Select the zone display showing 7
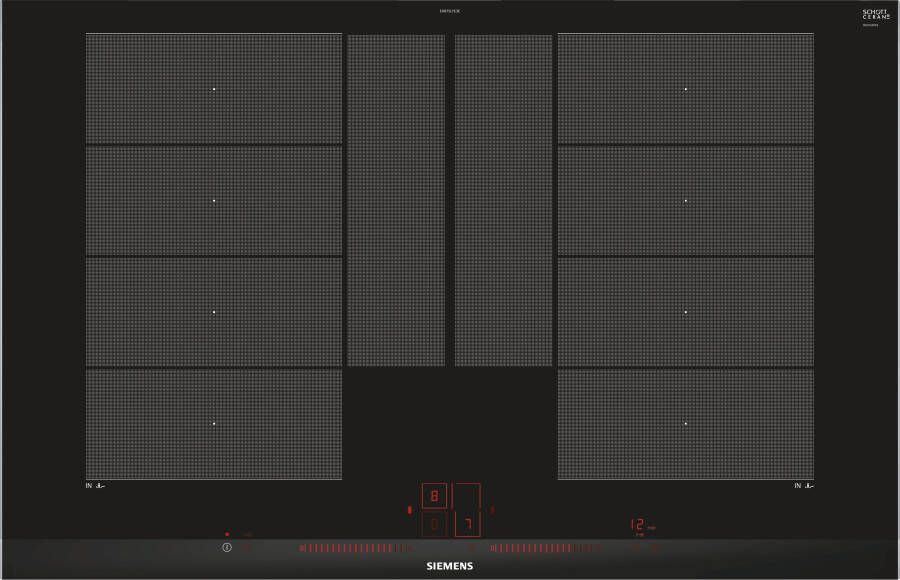 [x=467, y=524]
